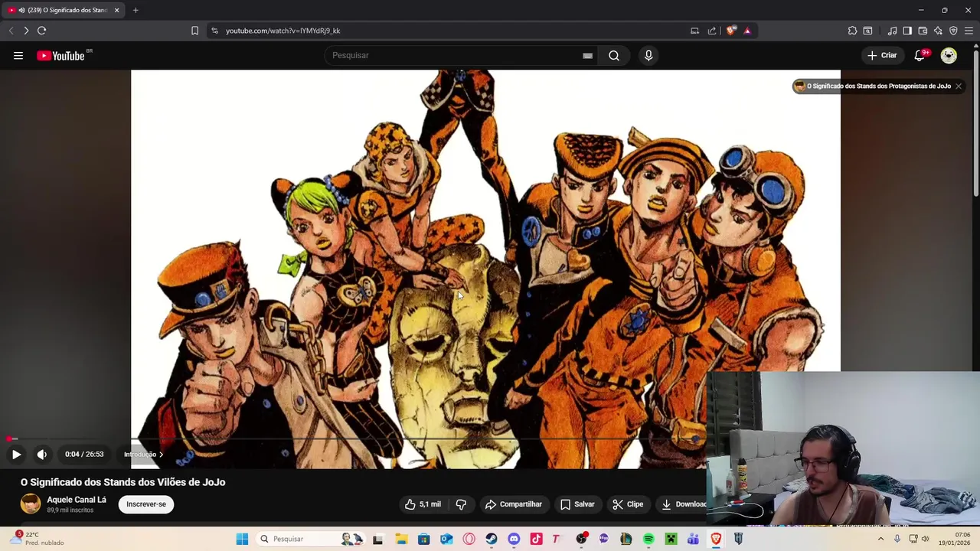
Task: Close the YouTube browser tab
Action: click(x=116, y=10)
